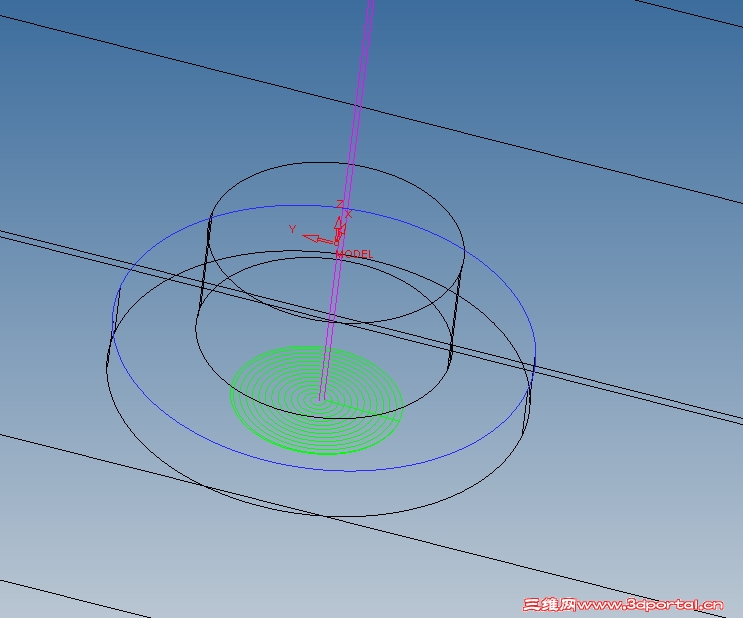Click the red MODEL coordinate label
743x618 pixels.
coord(354,254)
